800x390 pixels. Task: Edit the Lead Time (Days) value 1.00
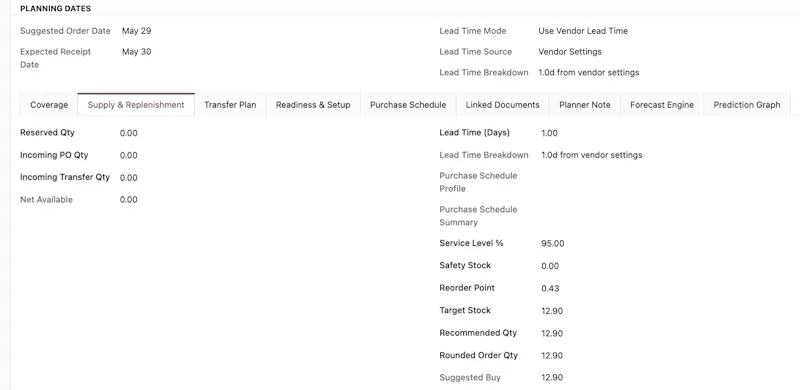pos(549,133)
